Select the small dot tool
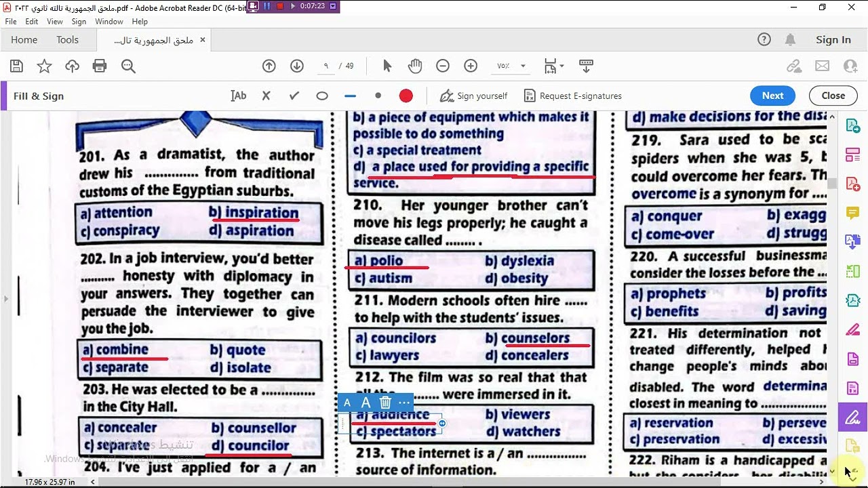Viewport: 868px width, 488px height. (378, 96)
